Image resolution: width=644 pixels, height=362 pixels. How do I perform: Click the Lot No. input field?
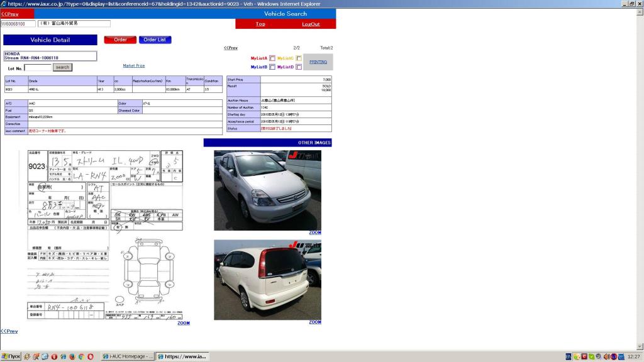click(38, 68)
